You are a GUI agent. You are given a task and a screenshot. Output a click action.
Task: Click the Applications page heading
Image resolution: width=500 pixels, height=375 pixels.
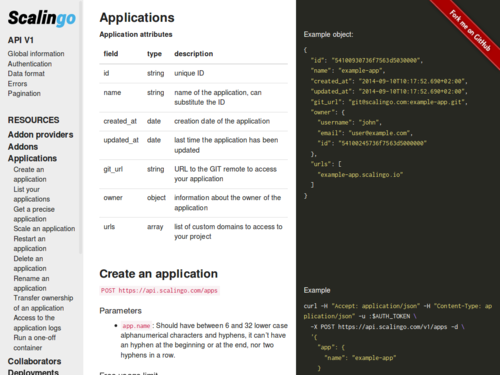coord(137,18)
